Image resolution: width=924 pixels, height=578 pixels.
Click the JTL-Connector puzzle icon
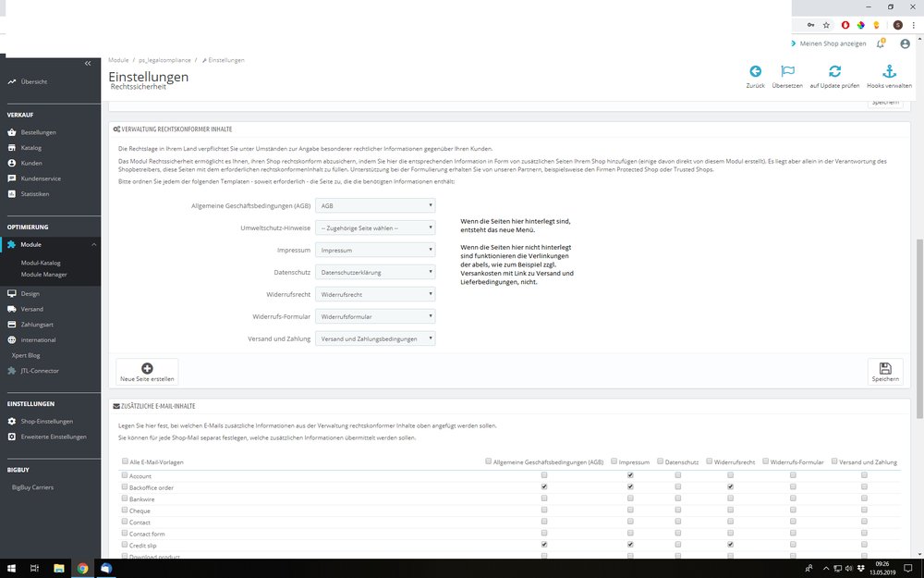(x=12, y=371)
